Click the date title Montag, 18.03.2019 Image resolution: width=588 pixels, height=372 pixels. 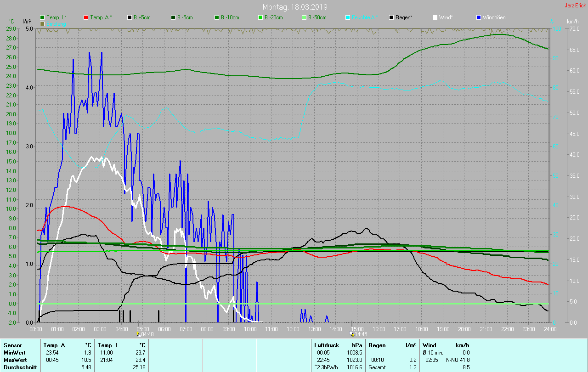point(294,7)
